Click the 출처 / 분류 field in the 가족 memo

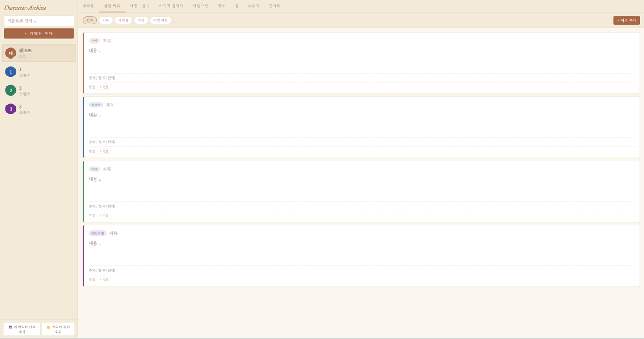click(362, 206)
